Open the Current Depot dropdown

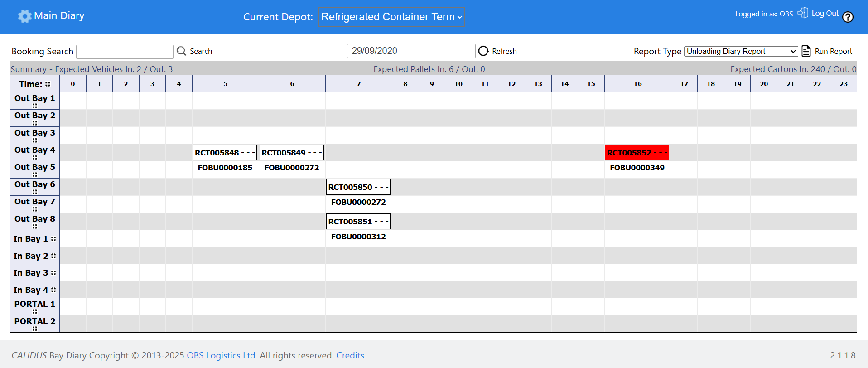pos(391,17)
